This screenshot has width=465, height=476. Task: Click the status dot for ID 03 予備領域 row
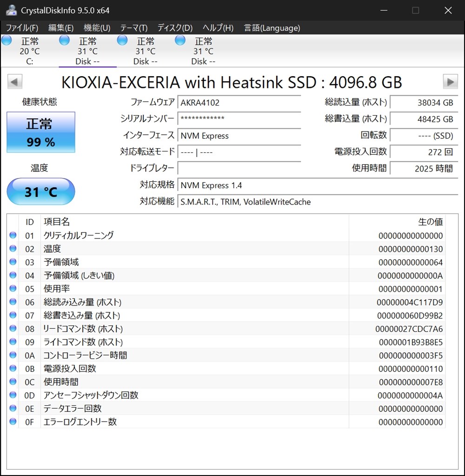coord(13,262)
